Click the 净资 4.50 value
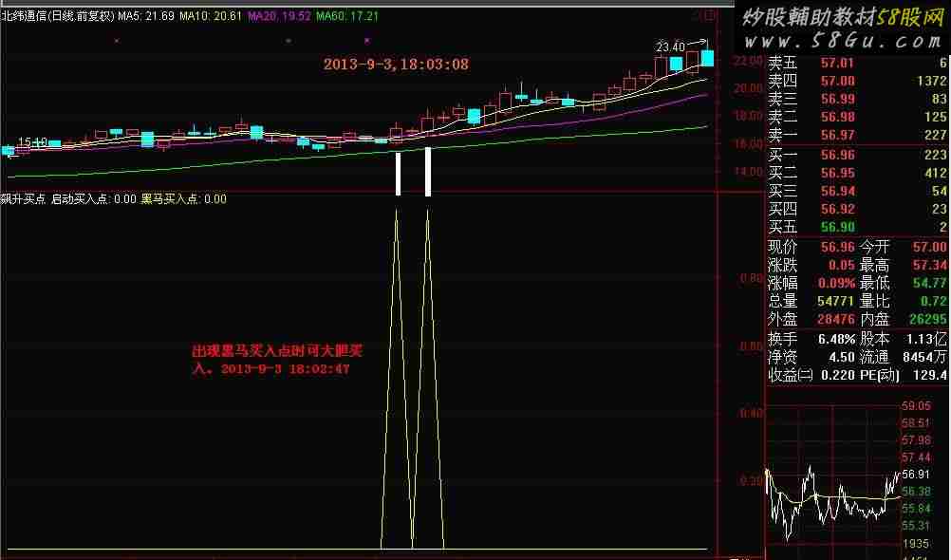This screenshot has width=951, height=560. [842, 358]
